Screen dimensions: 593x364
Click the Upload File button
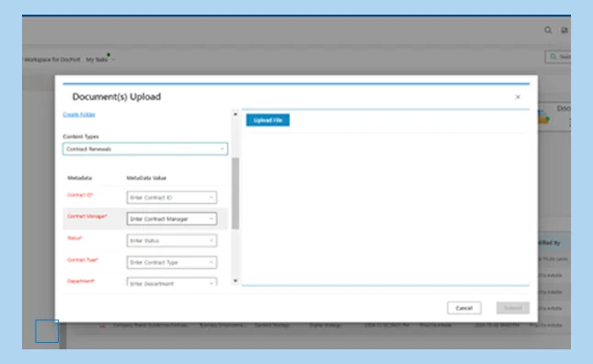coord(268,120)
